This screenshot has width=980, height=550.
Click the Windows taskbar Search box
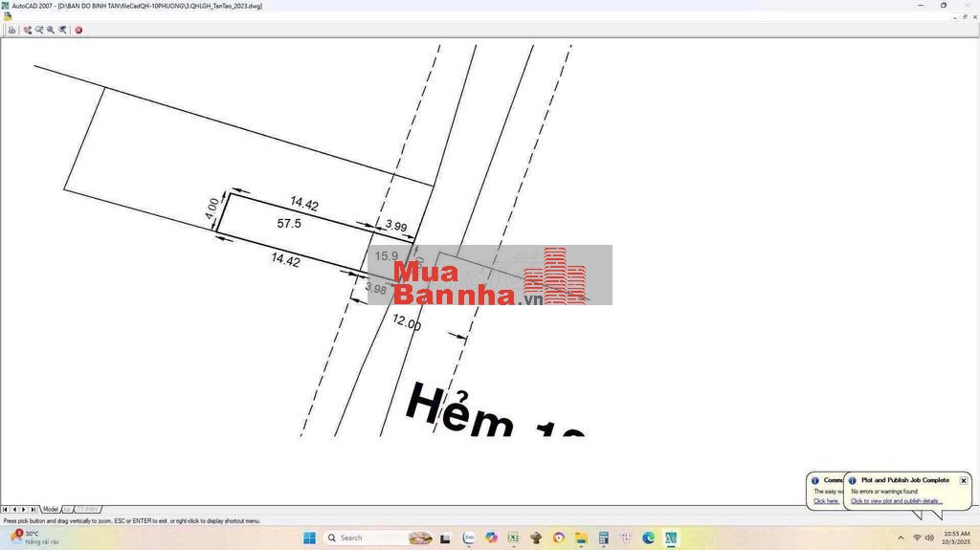(x=368, y=538)
